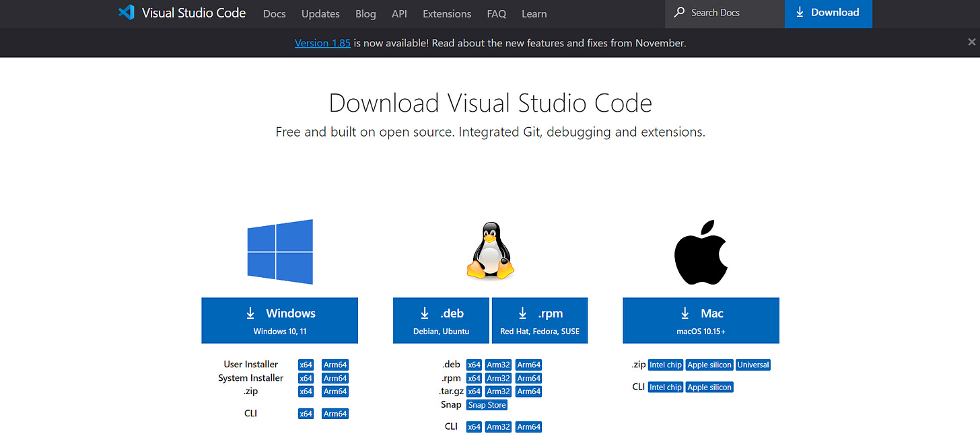The image size is (980, 448).
Task: Click the magnifier icon in Search Docs
Action: pos(679,12)
